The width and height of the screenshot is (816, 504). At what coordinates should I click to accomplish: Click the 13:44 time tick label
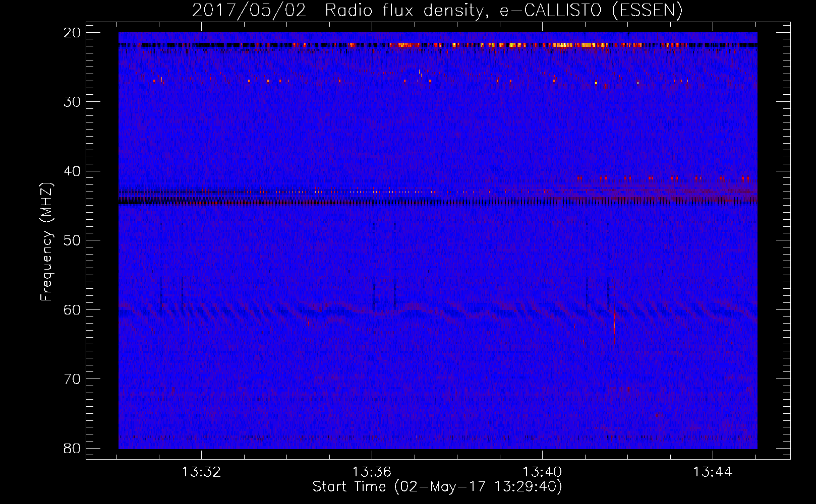[713, 472]
